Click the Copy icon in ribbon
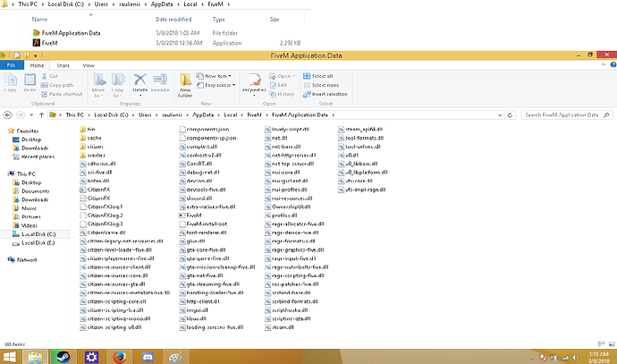Screen dimensions: 617x364 [10, 82]
